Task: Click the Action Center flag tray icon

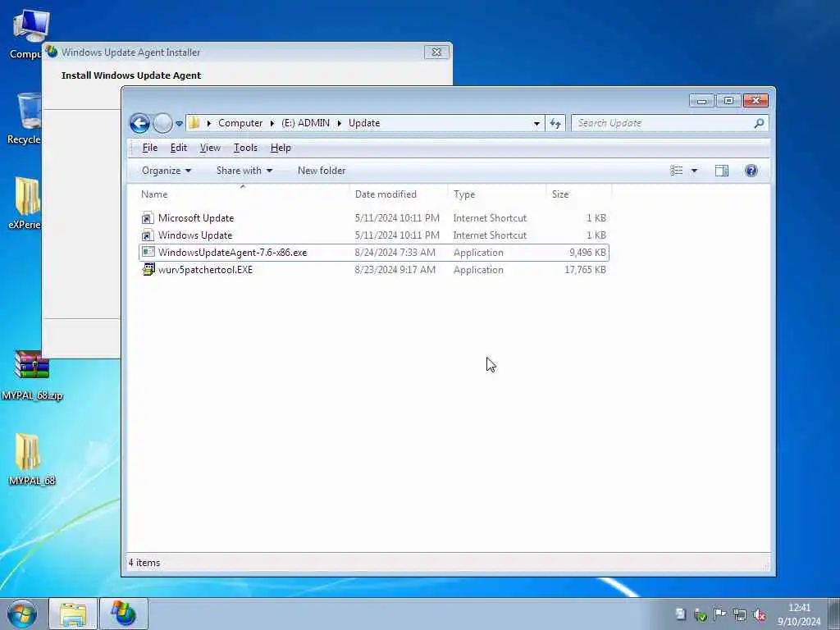Action: pos(720,614)
